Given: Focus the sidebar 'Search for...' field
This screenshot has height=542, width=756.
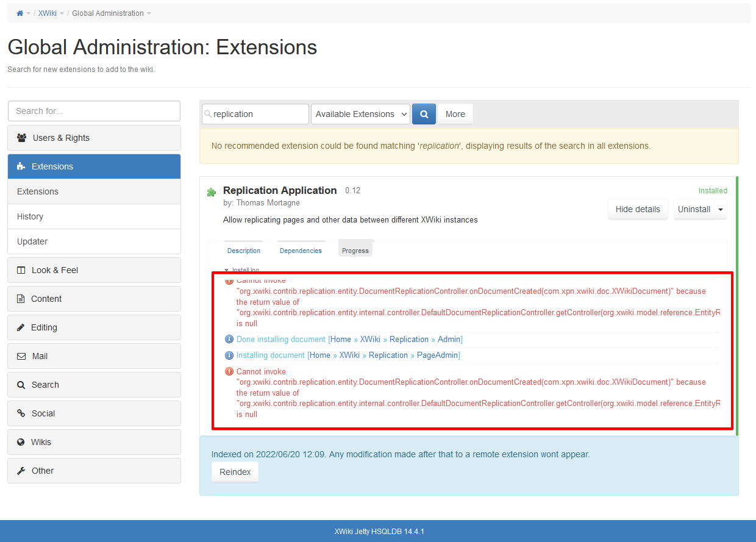Looking at the screenshot, I should point(94,111).
